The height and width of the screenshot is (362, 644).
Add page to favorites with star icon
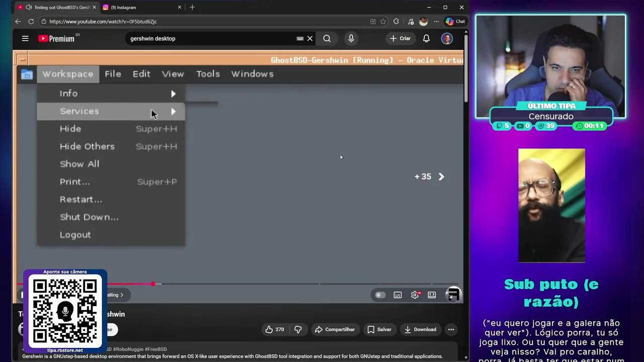coord(383,22)
